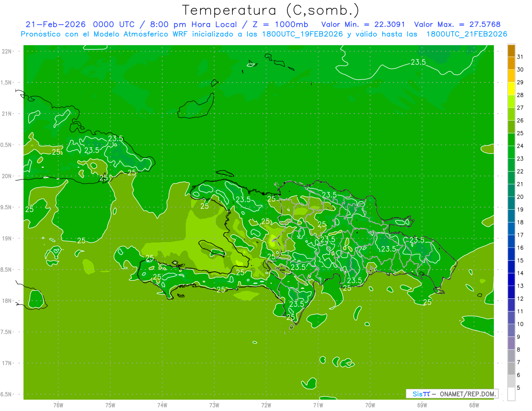Click the '71W' longitude axis label

tap(318, 405)
